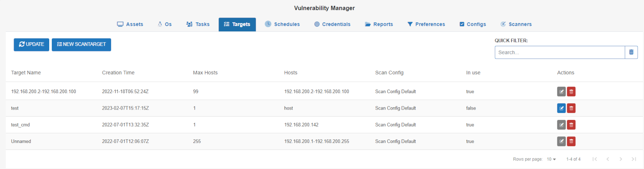This screenshot has height=169, width=644.
Task: Open the Credentials tab
Action: click(x=332, y=24)
